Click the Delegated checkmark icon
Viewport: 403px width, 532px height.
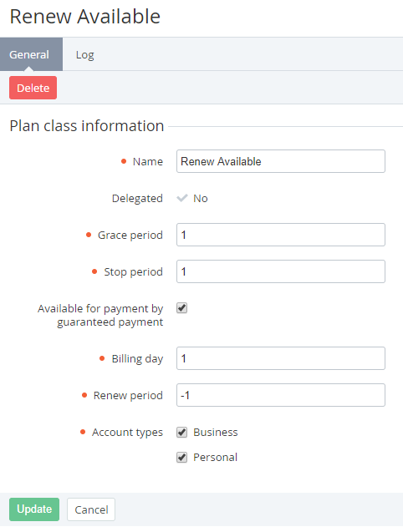[182, 198]
